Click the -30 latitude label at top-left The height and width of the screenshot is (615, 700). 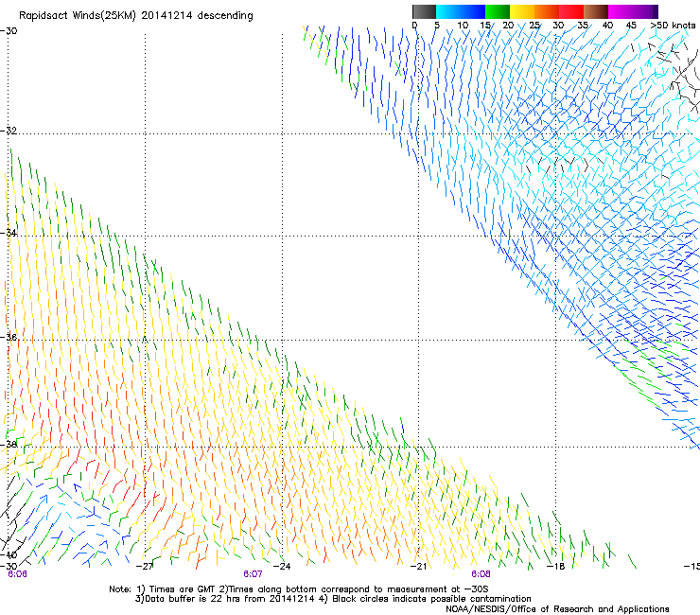[x=9, y=30]
